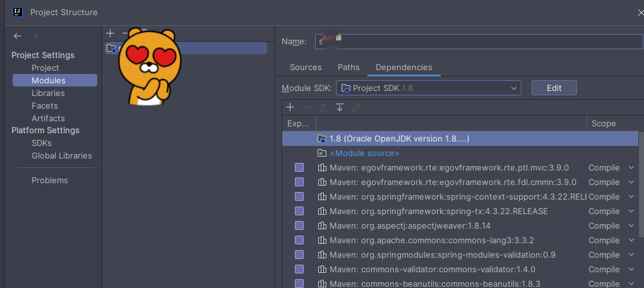Select Maven commons-validator:1.4.0 row
Image resolution: width=644 pixels, height=288 pixels.
(460, 269)
